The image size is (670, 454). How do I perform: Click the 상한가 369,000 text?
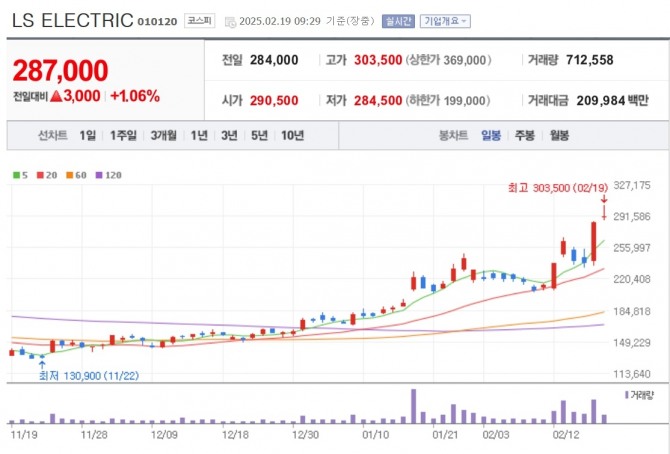[448, 60]
